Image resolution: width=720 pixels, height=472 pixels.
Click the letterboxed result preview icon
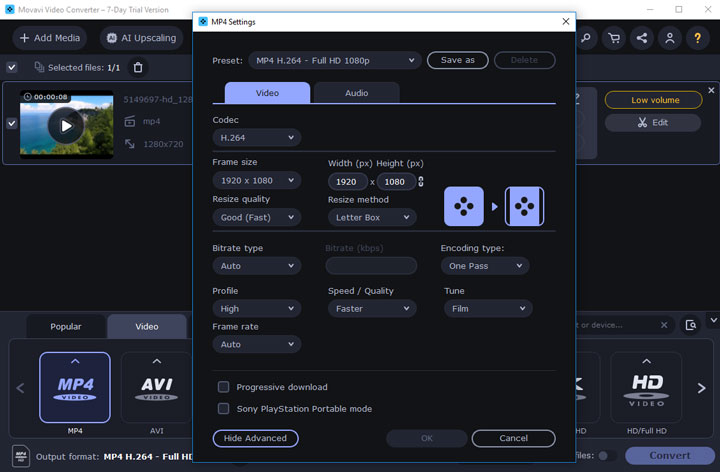point(524,206)
